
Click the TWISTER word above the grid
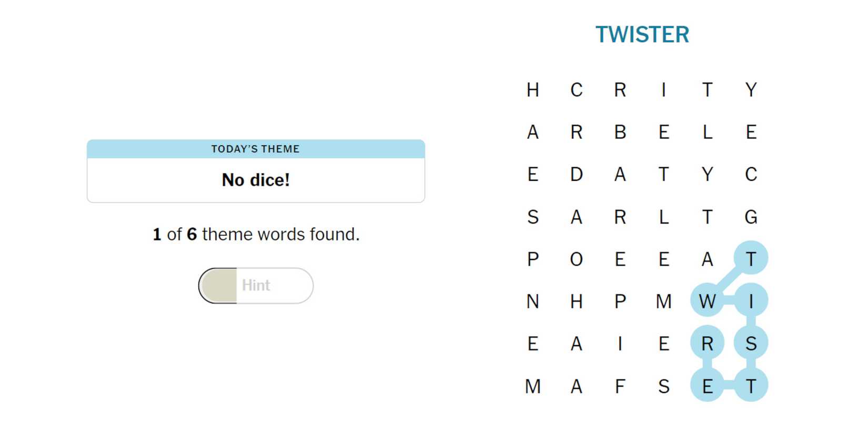click(x=642, y=35)
